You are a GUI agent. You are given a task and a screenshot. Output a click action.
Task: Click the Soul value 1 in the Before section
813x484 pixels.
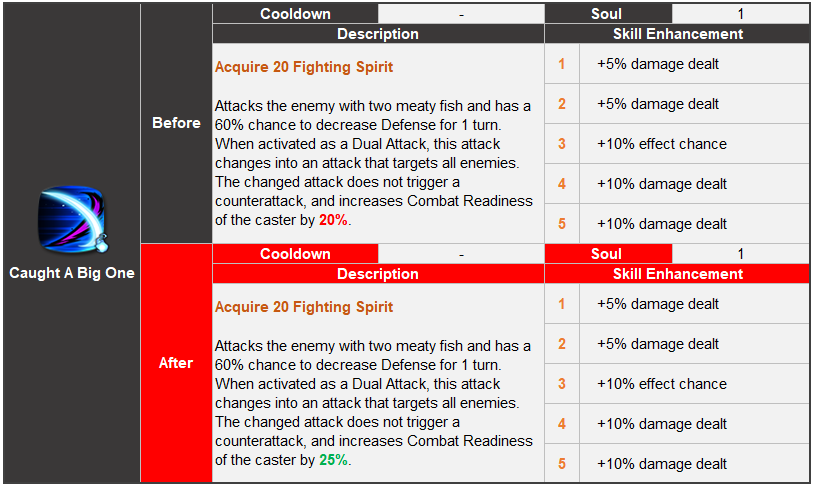[740, 14]
